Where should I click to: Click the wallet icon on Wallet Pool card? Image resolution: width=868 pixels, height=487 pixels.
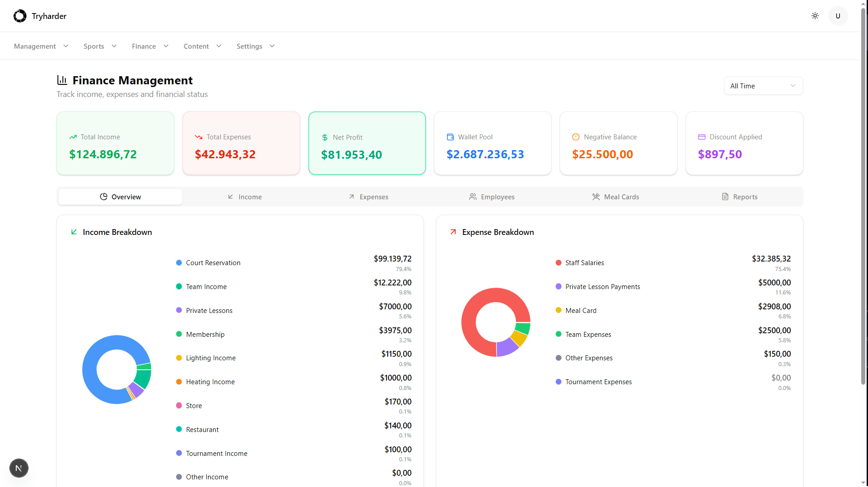click(x=450, y=137)
